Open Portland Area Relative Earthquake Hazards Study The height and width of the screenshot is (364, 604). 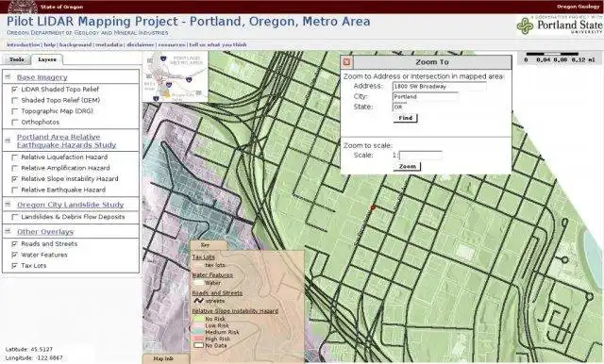pos(66,141)
